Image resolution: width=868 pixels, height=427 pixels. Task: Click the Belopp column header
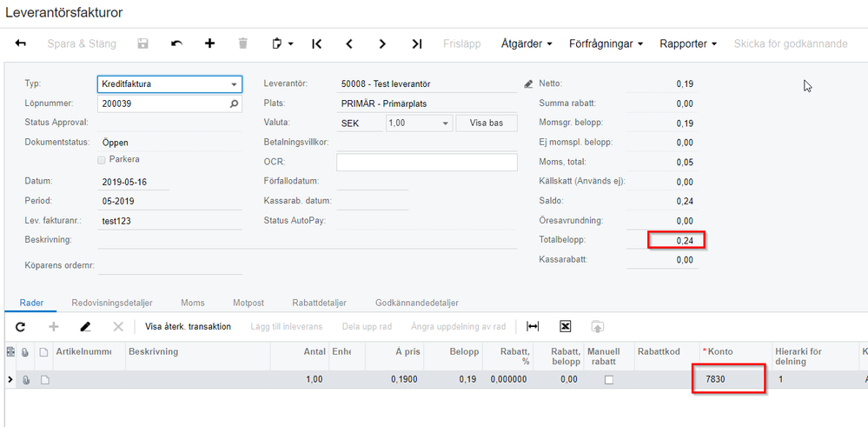(x=452, y=356)
